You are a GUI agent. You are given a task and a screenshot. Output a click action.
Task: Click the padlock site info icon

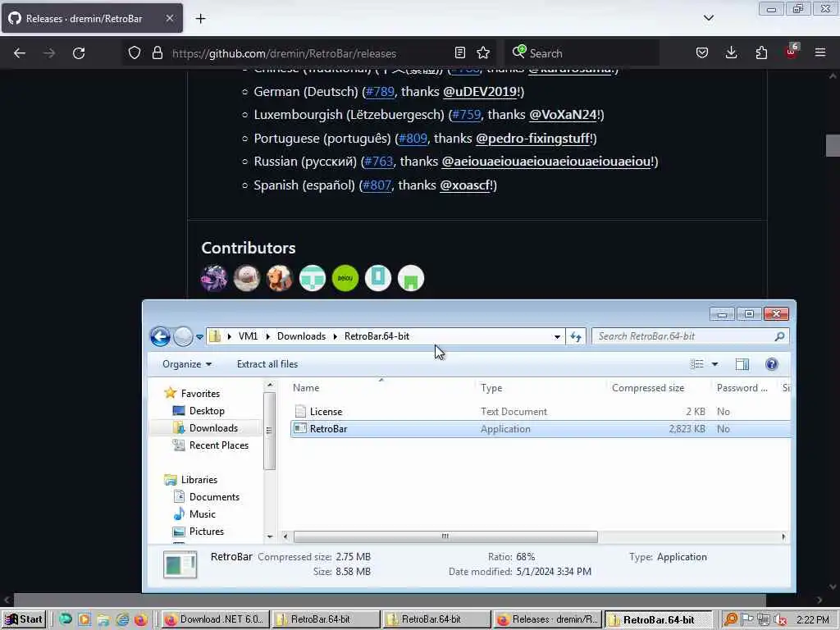pyautogui.click(x=157, y=52)
